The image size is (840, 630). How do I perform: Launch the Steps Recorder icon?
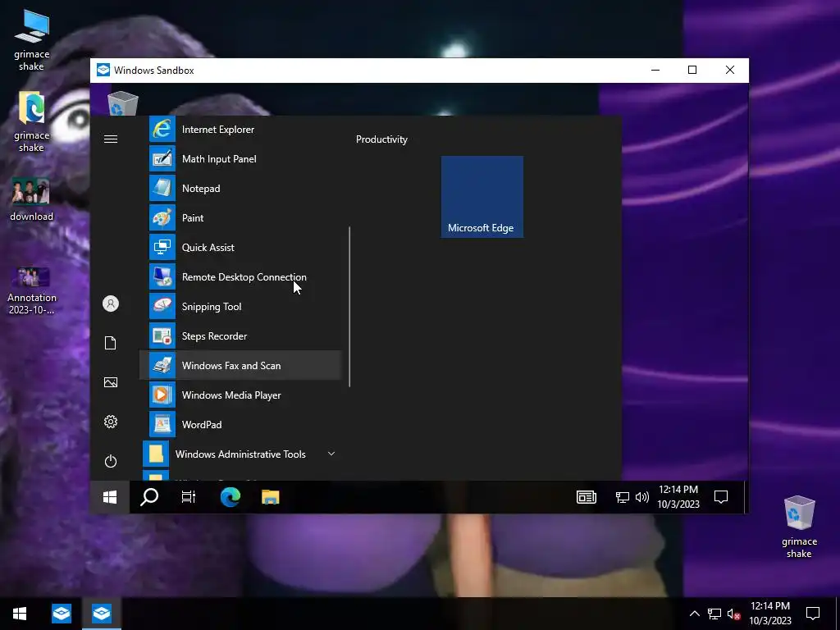tap(162, 336)
